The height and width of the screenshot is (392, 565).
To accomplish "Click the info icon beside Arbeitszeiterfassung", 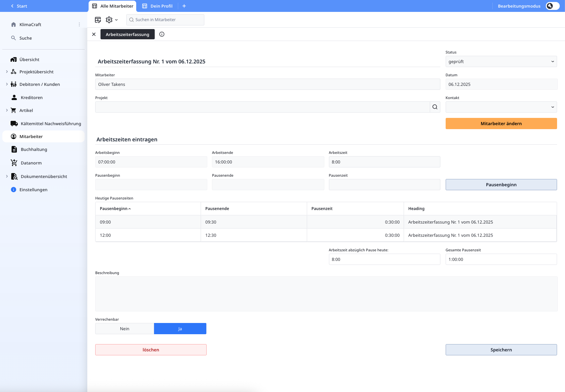I will tap(162, 34).
